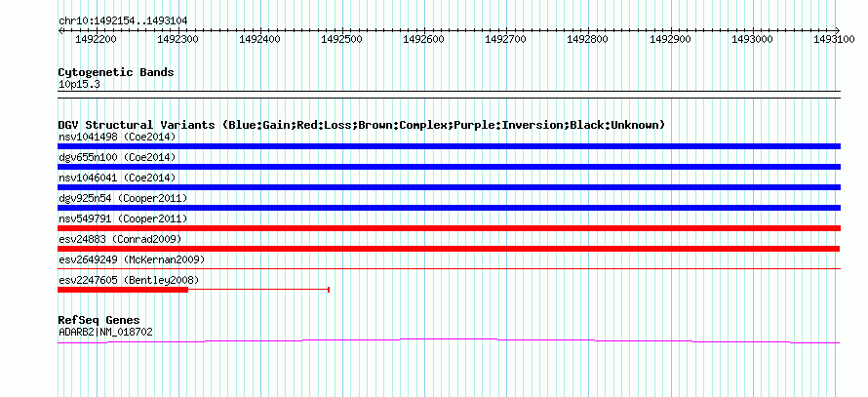This screenshot has width=868, height=397.
Task: Click the 1492700 ruler tick label
Action: coord(505,40)
